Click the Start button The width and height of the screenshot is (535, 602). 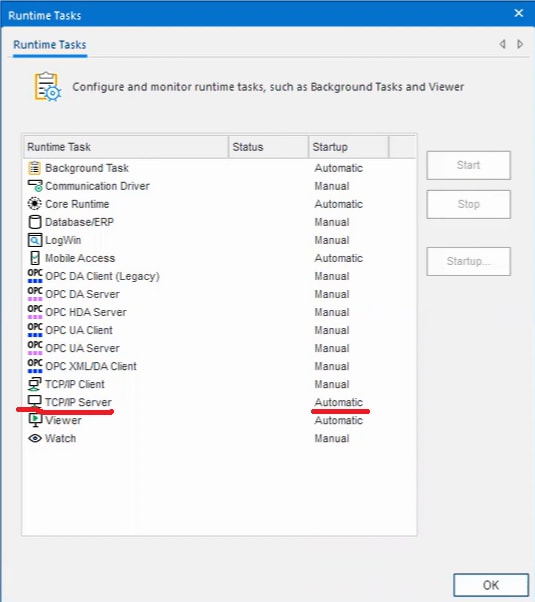[x=468, y=165]
